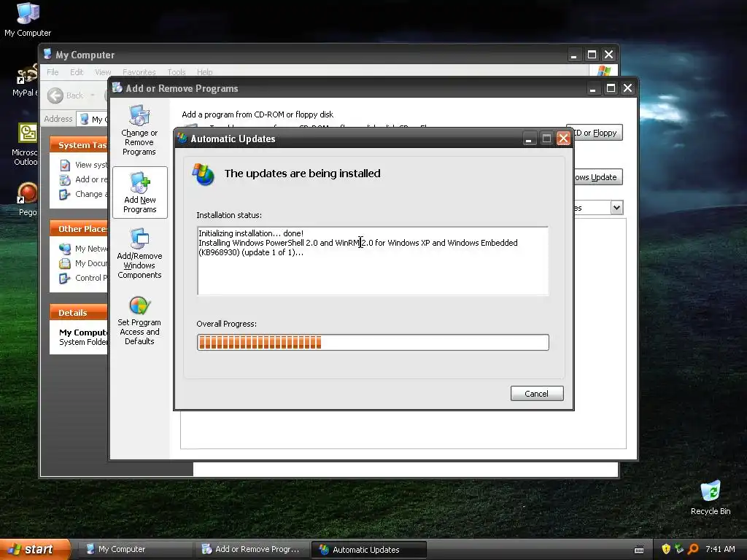Select the red Pego desktop shortcut
The image size is (747, 560).
click(x=27, y=199)
